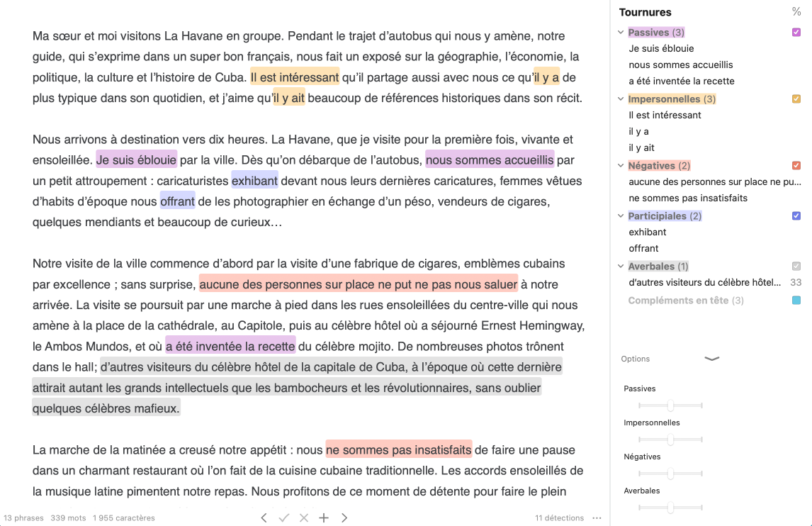Click the '13 phrases' status count
The image size is (812, 526).
click(x=24, y=517)
